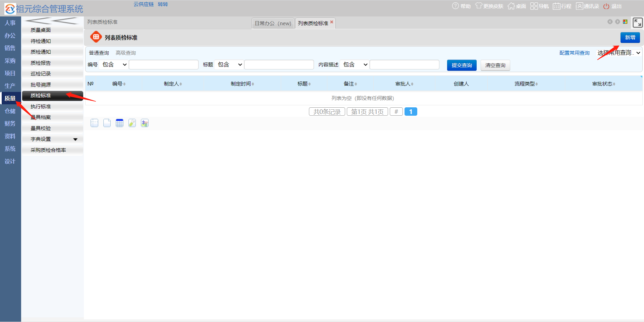Open the 行程 calendar icon

click(556, 6)
